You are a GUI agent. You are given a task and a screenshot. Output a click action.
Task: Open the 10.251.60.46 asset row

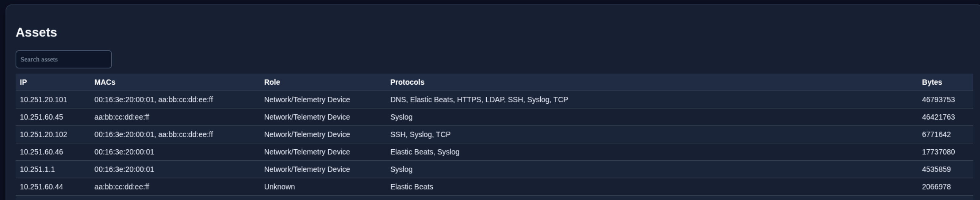[494, 152]
